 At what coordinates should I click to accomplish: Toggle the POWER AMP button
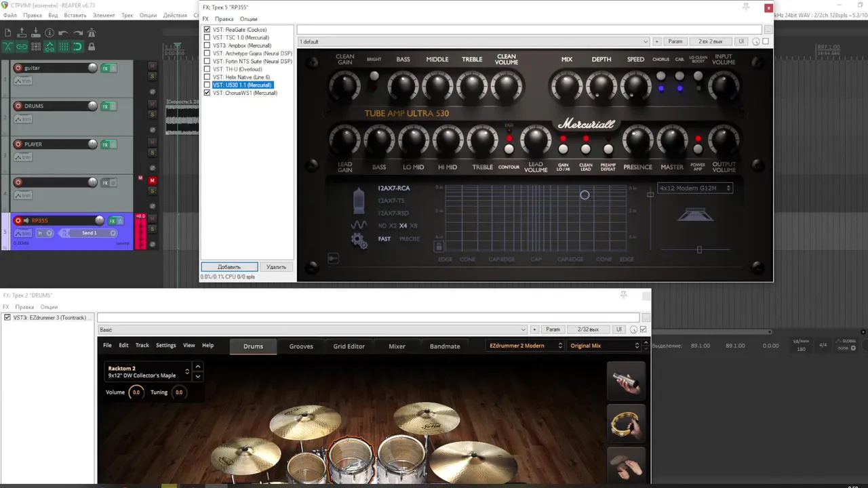pos(698,148)
